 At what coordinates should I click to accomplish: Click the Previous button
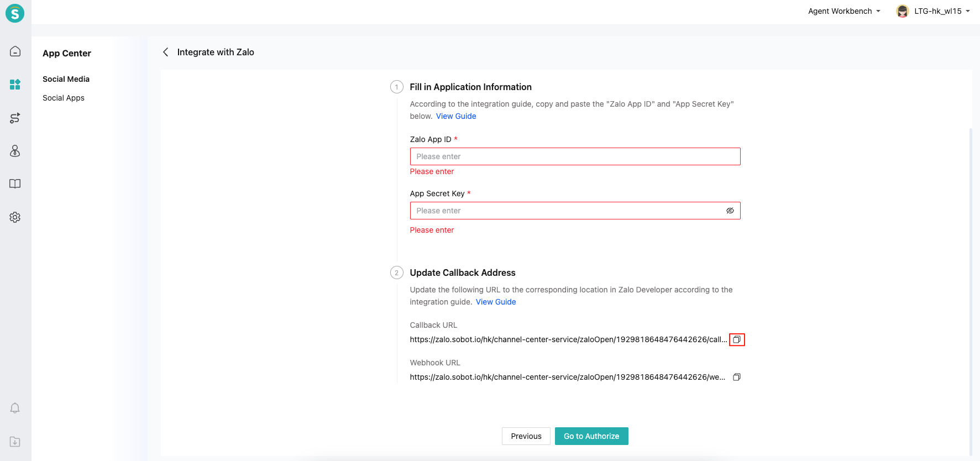pos(526,436)
